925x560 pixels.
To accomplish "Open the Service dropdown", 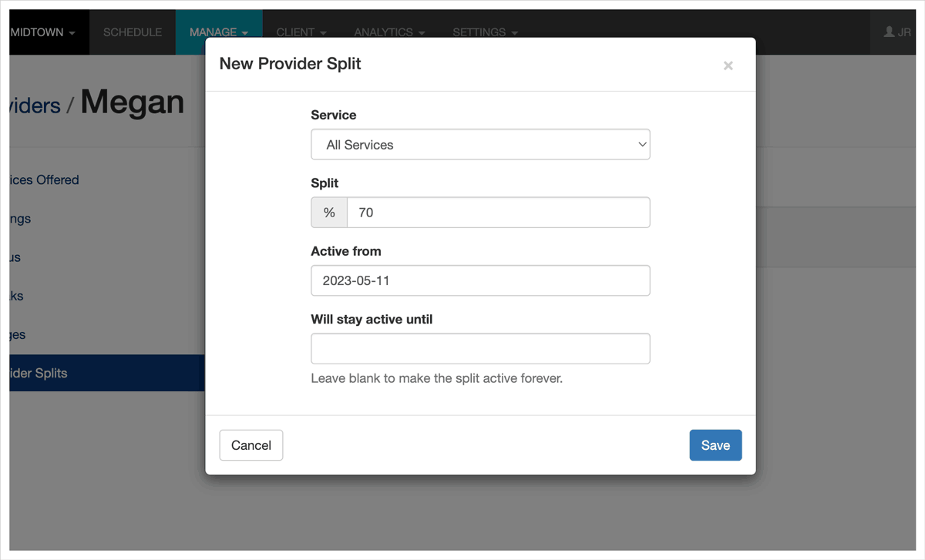I will [479, 145].
